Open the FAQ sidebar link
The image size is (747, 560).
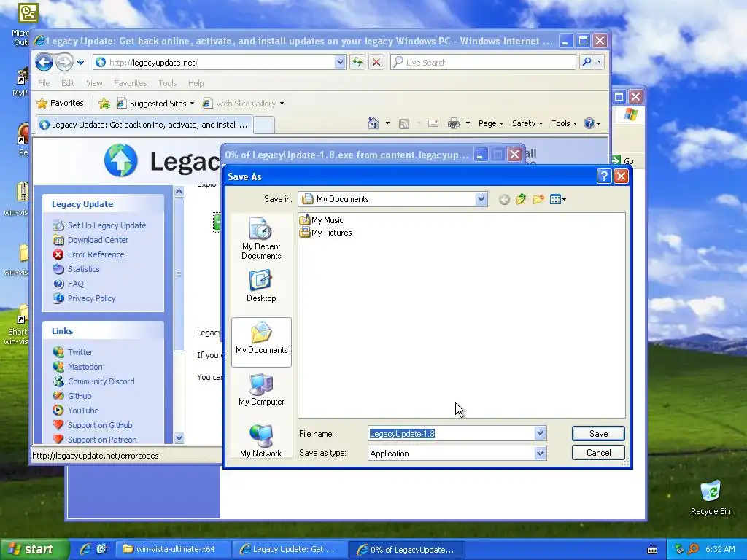pyautogui.click(x=76, y=284)
